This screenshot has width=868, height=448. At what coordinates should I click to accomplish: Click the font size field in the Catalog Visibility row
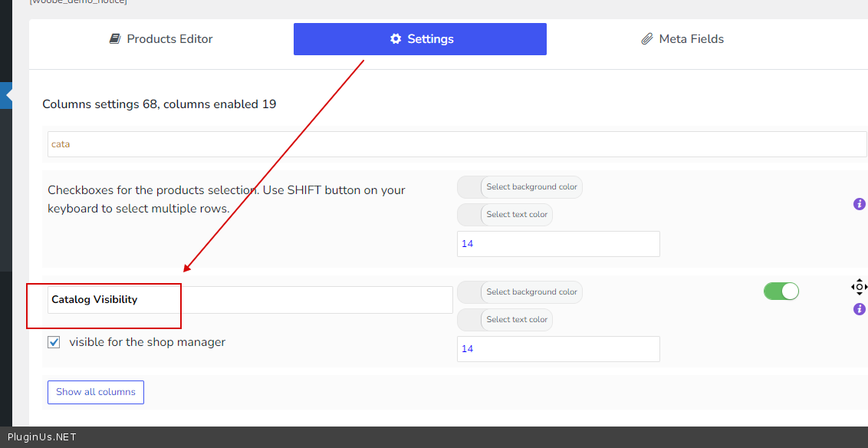coord(557,349)
